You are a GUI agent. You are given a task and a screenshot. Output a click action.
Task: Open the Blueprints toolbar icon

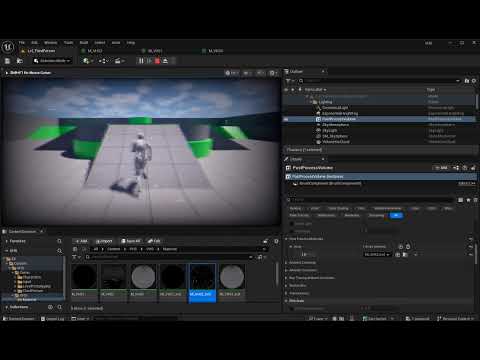(x=104, y=61)
